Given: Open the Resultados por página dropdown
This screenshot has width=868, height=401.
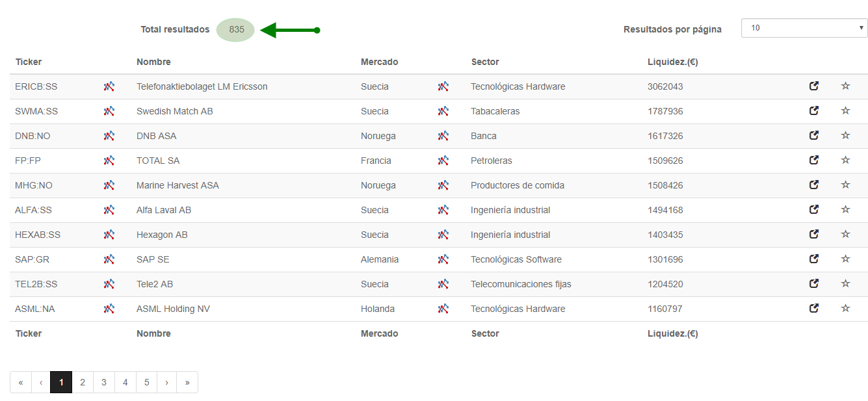Looking at the screenshot, I should pyautogui.click(x=804, y=28).
